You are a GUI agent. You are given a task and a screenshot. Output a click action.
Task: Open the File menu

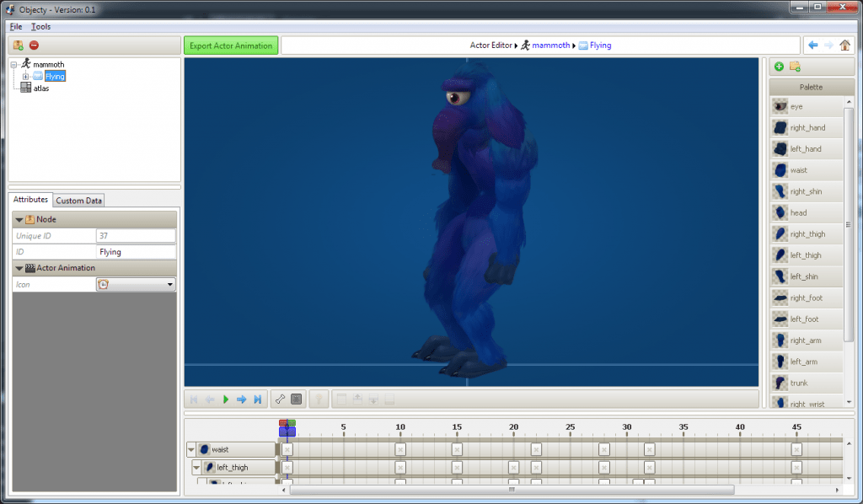pos(16,26)
